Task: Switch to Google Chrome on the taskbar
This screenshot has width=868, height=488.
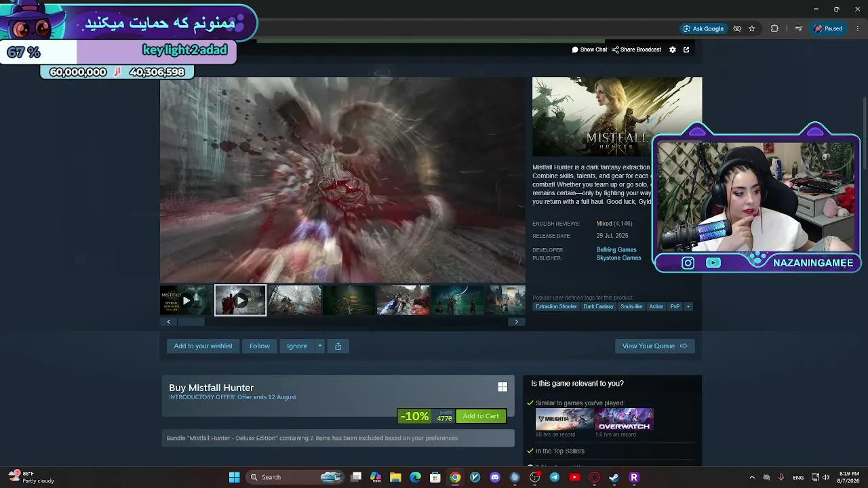Action: pos(455,477)
